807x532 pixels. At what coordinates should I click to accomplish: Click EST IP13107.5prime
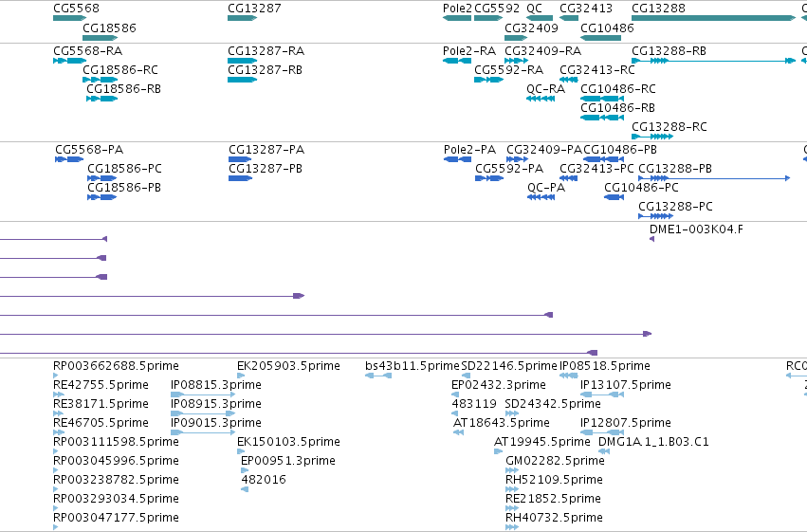tap(626, 385)
